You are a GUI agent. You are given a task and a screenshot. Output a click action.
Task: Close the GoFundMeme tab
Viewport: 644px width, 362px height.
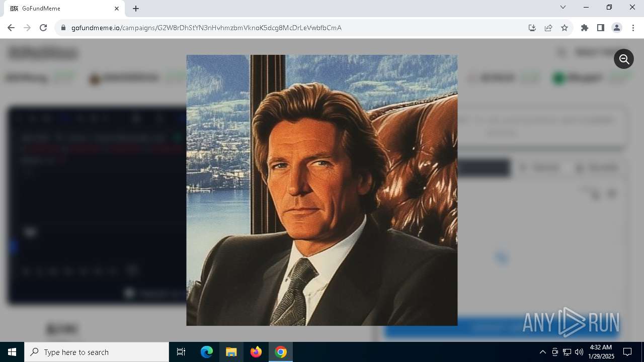point(117,9)
